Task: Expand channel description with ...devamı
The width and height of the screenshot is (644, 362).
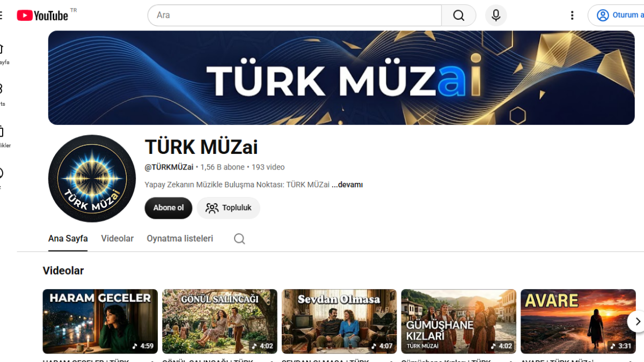Action: tap(347, 185)
